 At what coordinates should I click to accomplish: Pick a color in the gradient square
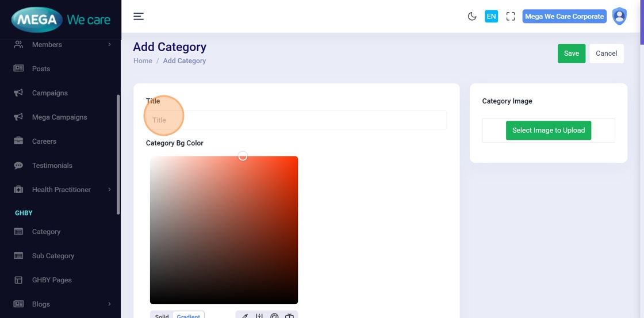click(224, 230)
